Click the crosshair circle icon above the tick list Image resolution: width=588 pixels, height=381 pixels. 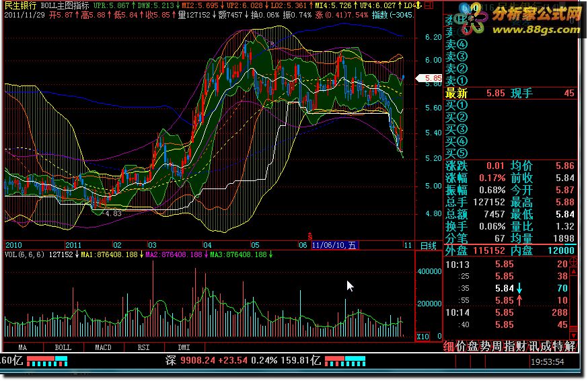(x=573, y=261)
